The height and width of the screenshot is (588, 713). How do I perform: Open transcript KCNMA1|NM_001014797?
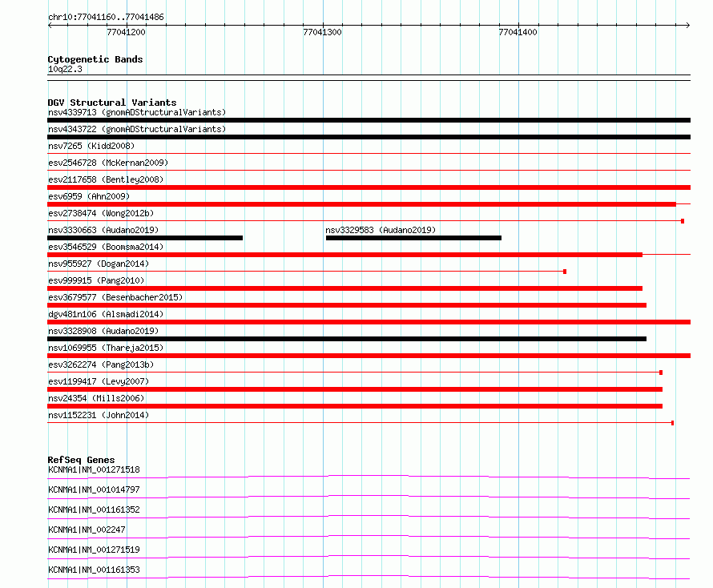(94, 489)
